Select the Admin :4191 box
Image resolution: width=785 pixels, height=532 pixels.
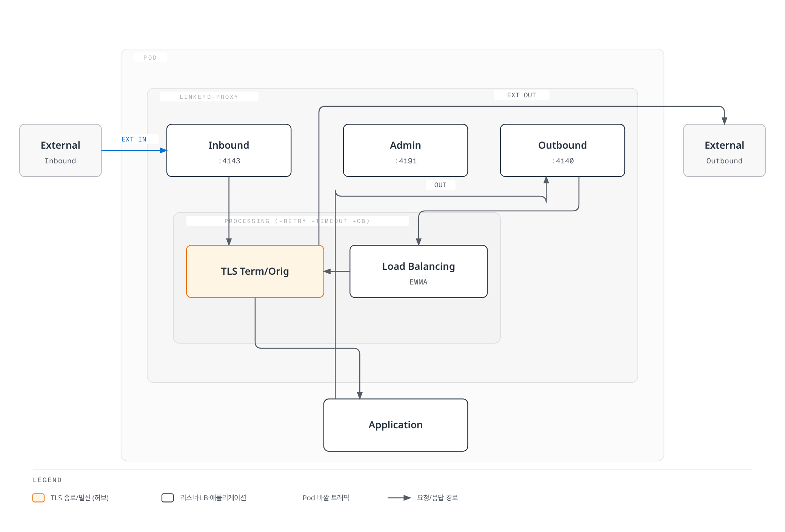(x=405, y=150)
